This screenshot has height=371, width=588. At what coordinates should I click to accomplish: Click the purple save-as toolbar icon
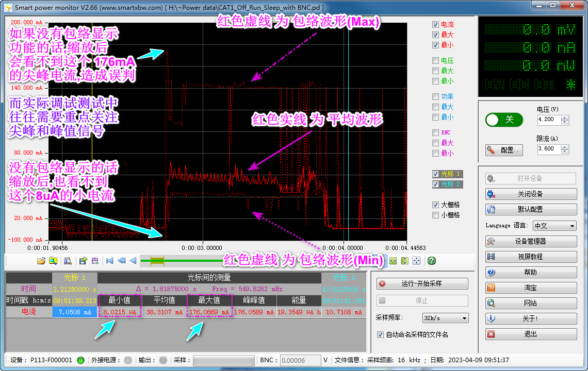tap(95, 261)
